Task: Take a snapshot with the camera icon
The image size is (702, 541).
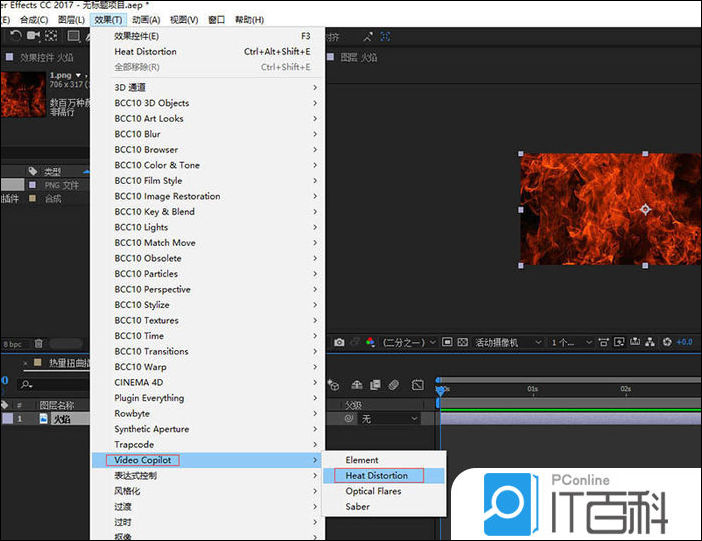Action: coord(340,342)
